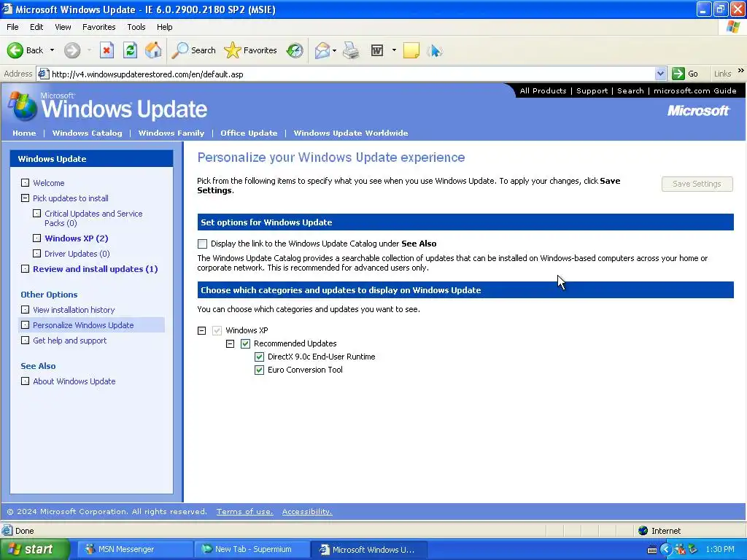
Task: Click the Internet zone globe icon
Action: [x=643, y=531]
